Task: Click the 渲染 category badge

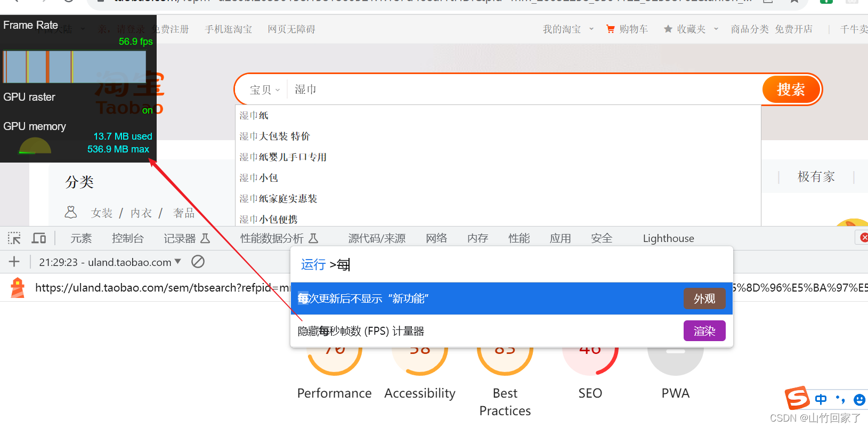Action: pos(704,331)
